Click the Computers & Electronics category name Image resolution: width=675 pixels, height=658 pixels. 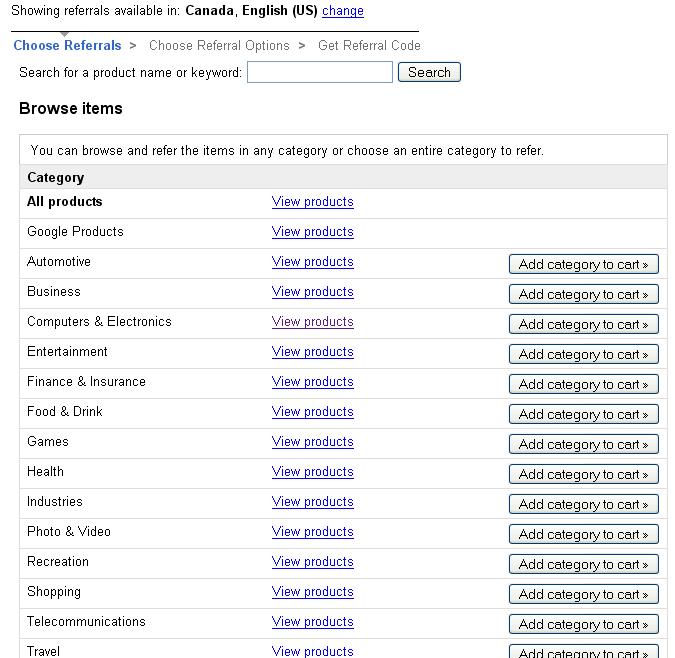pos(99,321)
